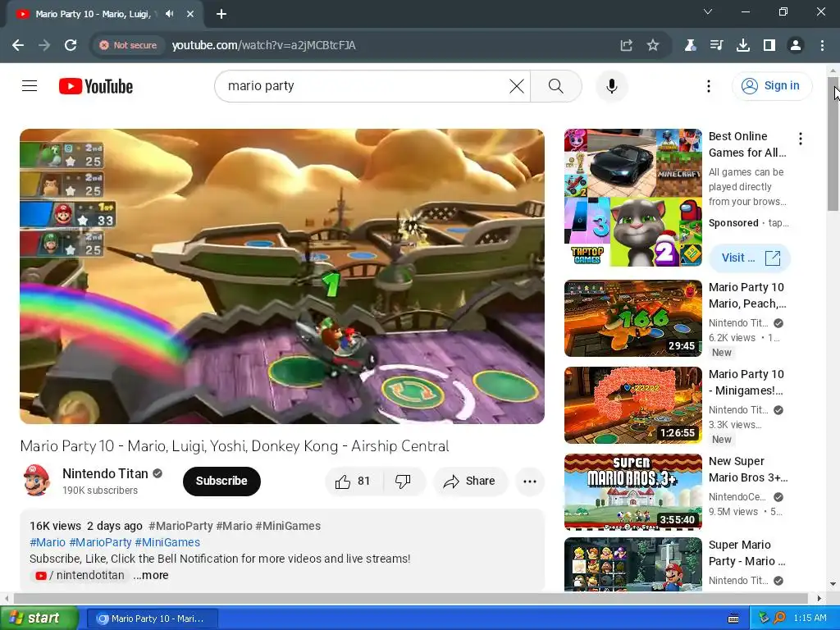Image resolution: width=840 pixels, height=630 pixels.
Task: Subscribe to Nintendo Titan channel
Action: 221,481
